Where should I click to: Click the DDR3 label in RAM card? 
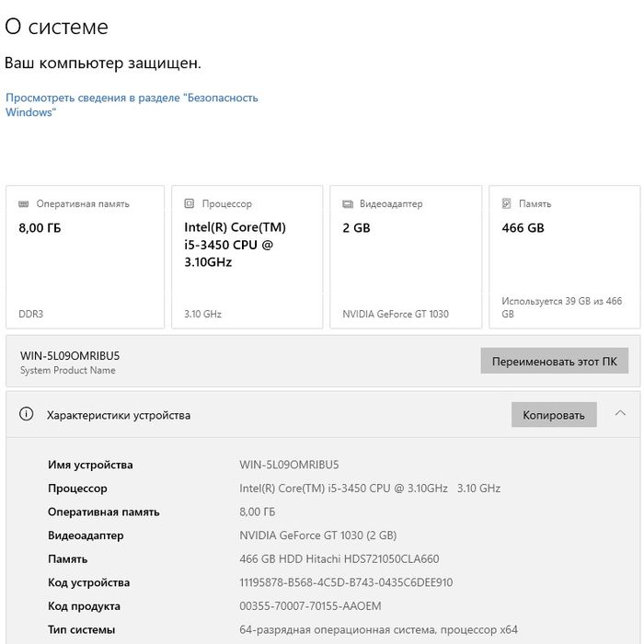point(30,314)
